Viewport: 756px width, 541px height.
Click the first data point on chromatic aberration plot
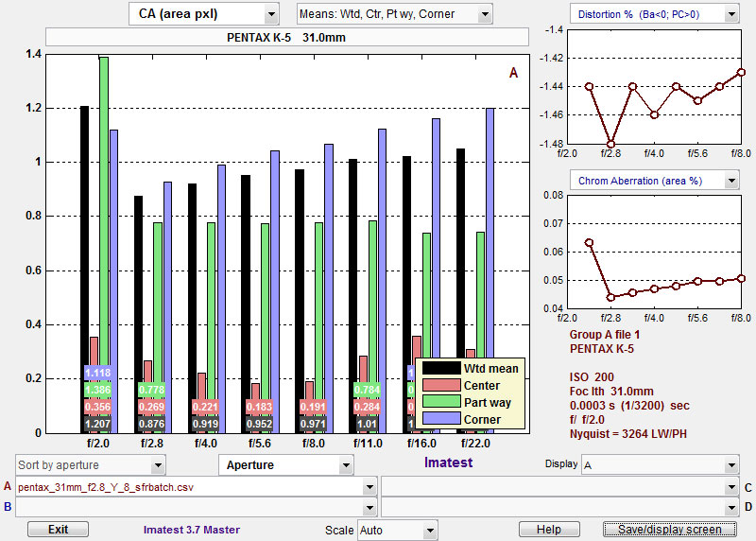pyautogui.click(x=589, y=243)
